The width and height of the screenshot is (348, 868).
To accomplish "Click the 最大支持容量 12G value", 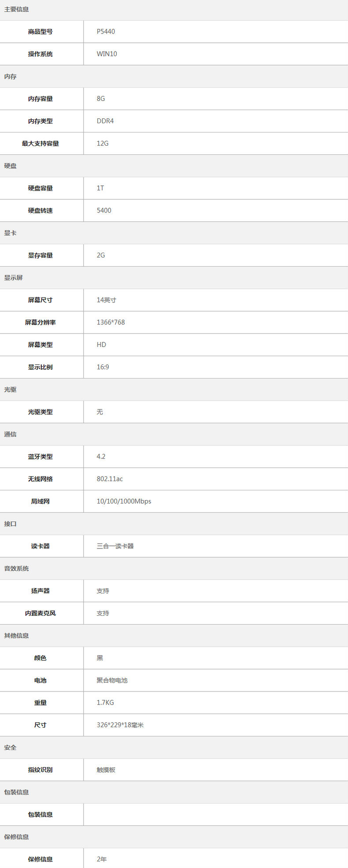I will point(103,143).
